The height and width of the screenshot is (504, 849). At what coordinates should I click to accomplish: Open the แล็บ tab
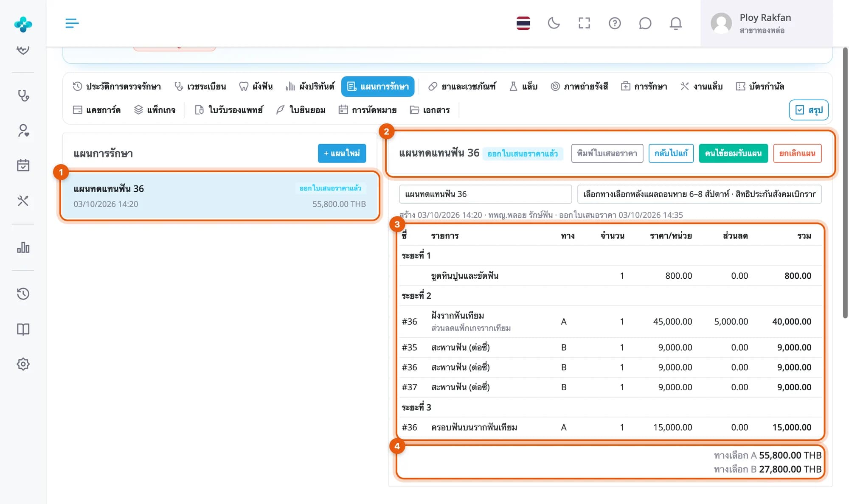pos(523,87)
